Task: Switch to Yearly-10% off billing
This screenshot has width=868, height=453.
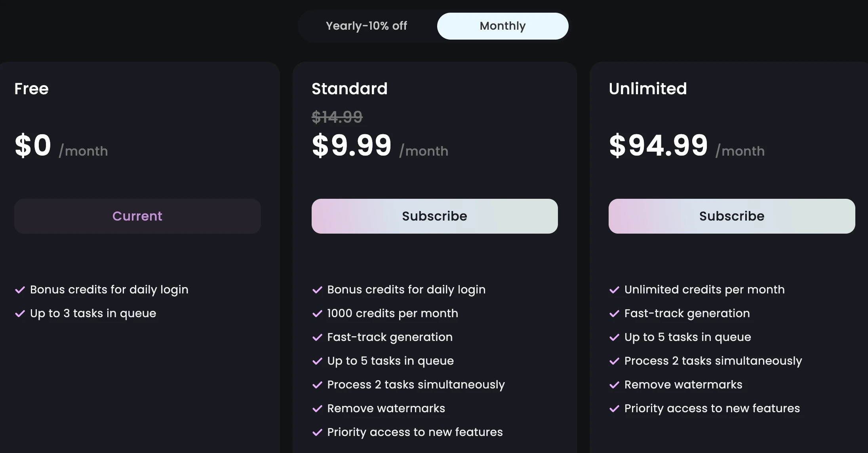Action: 366,26
